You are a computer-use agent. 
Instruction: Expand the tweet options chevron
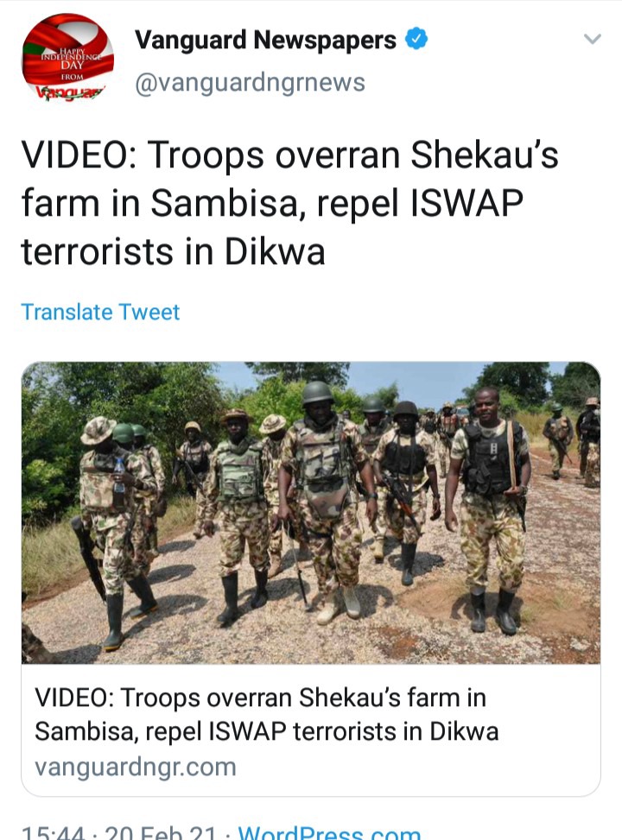coord(592,39)
